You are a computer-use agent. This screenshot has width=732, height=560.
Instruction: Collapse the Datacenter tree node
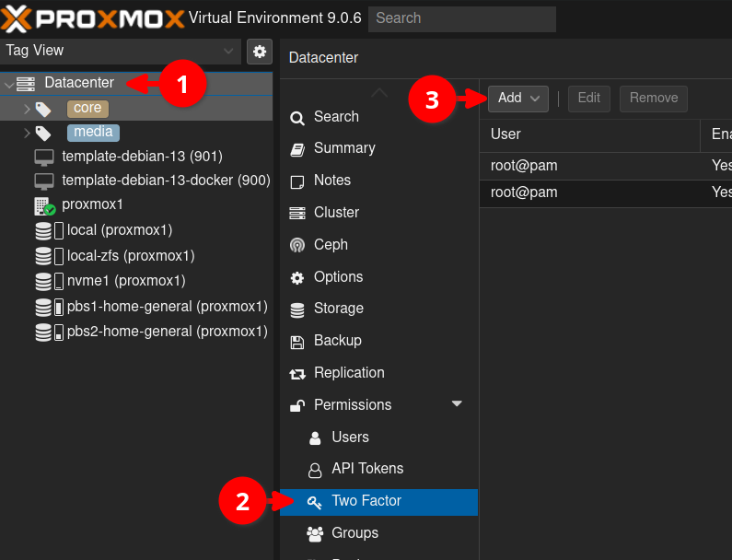(9, 85)
